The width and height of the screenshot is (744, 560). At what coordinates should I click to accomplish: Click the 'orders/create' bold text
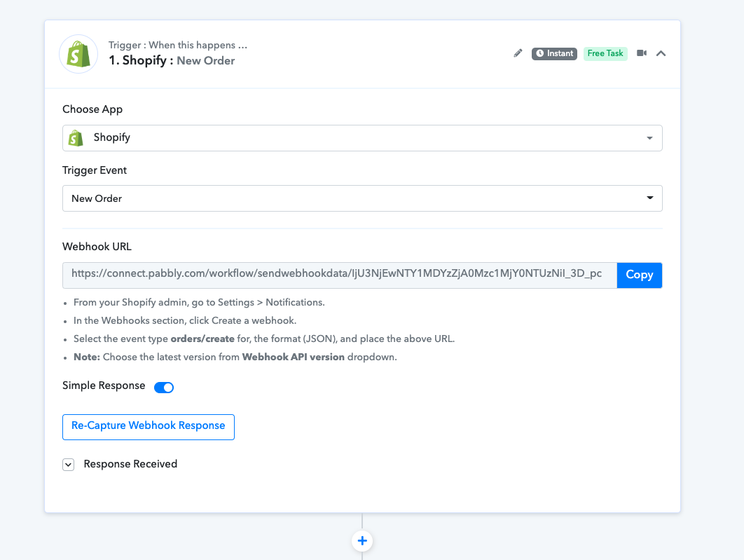click(x=202, y=339)
